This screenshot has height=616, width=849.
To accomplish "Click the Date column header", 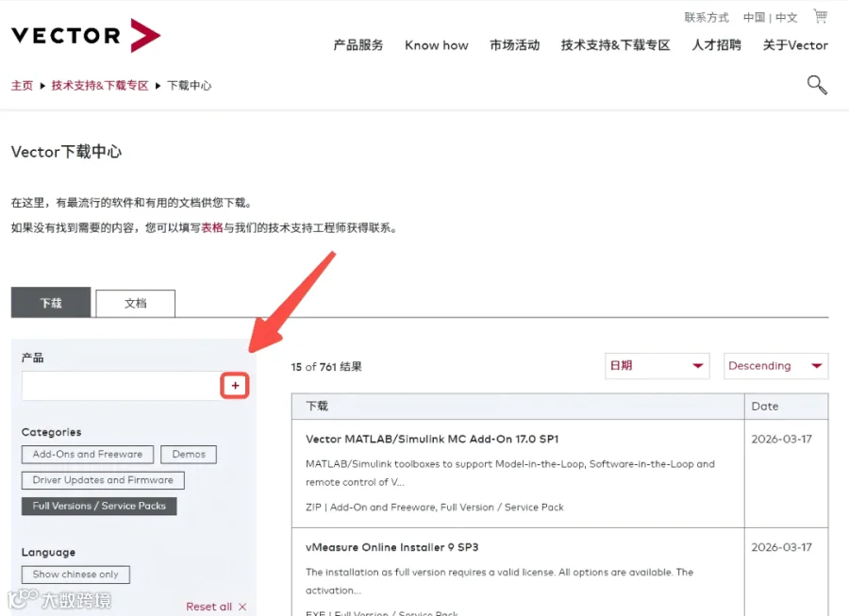I will pyautogui.click(x=786, y=406).
